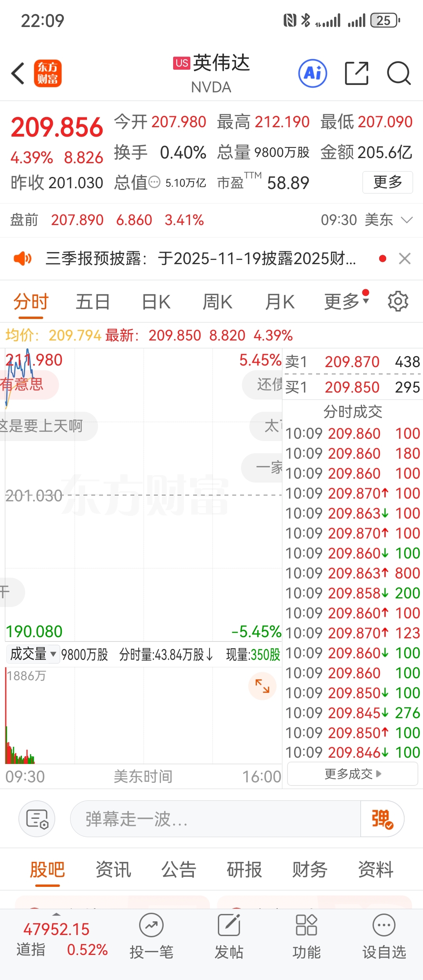Screen dimensions: 423x980
Task: Tap the 英伟达 NVDA title
Action: 211,73
